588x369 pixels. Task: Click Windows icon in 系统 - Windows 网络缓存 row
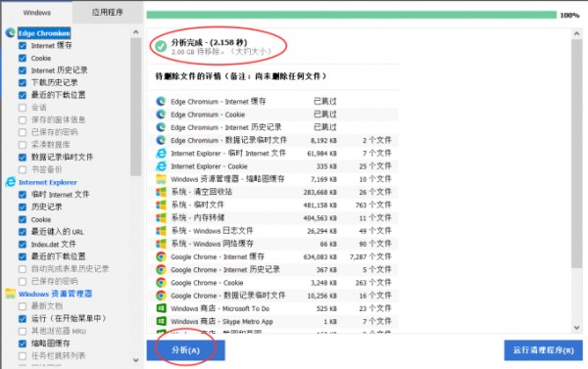[161, 244]
